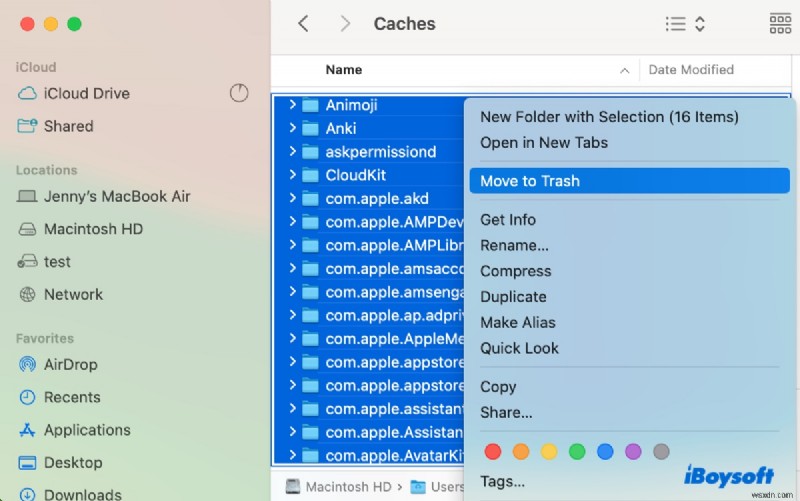
Task: Choose New Folder with Selection (16 Items)
Action: tap(609, 117)
